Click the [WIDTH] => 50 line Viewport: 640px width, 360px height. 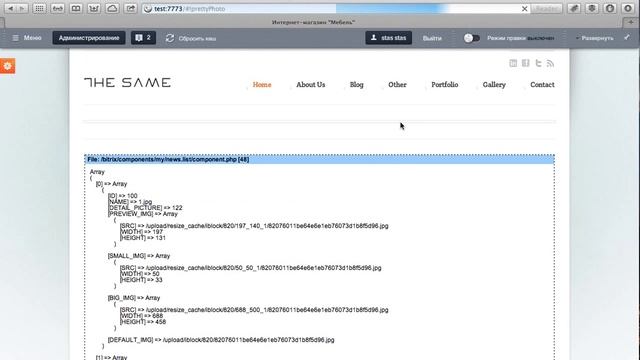(140, 274)
